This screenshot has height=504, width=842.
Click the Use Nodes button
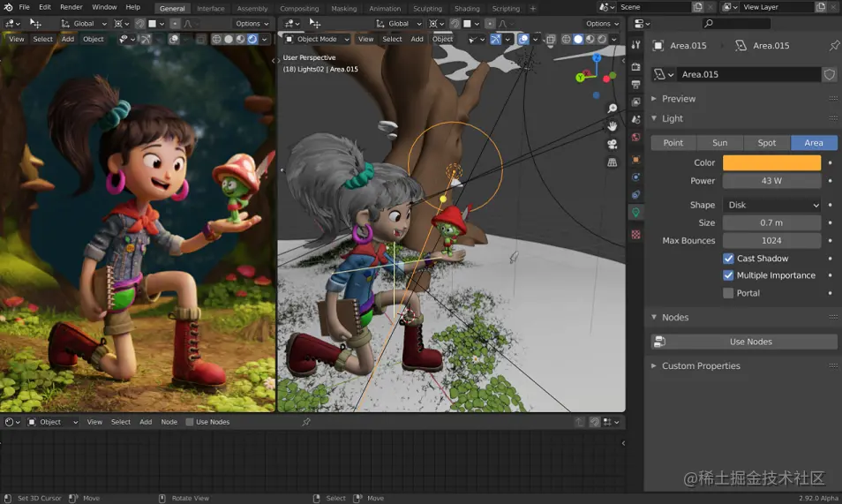point(744,342)
